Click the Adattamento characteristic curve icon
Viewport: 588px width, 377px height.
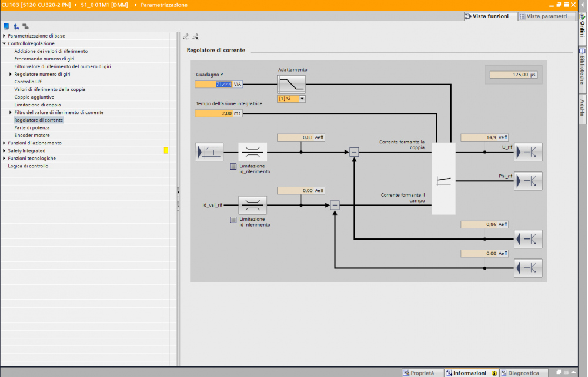292,84
